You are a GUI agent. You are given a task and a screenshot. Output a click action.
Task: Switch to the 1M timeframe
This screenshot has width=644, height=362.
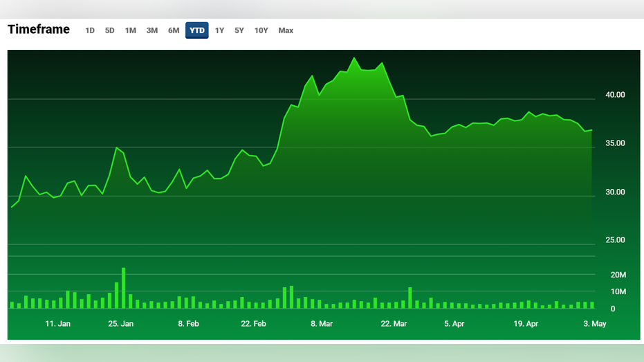(x=131, y=30)
